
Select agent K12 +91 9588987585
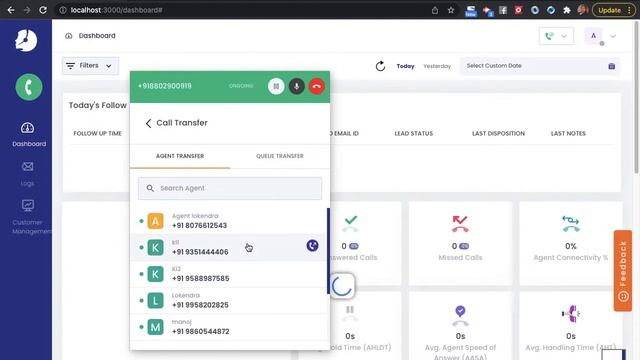coord(229,274)
